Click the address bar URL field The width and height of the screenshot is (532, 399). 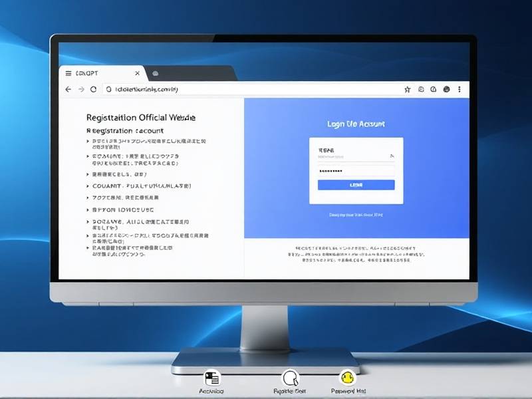pos(253,89)
